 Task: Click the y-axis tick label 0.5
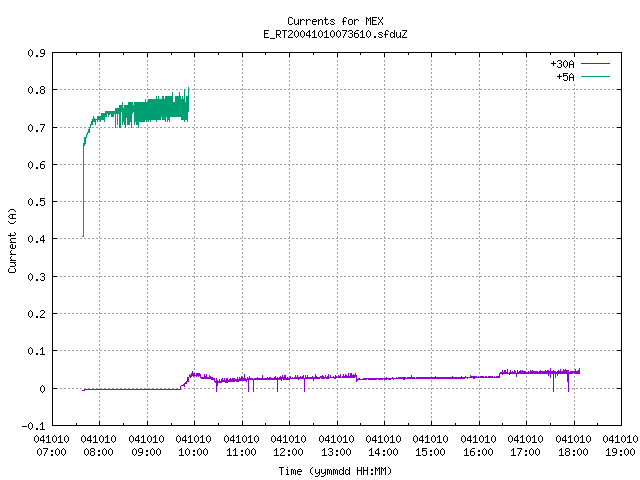coord(36,202)
